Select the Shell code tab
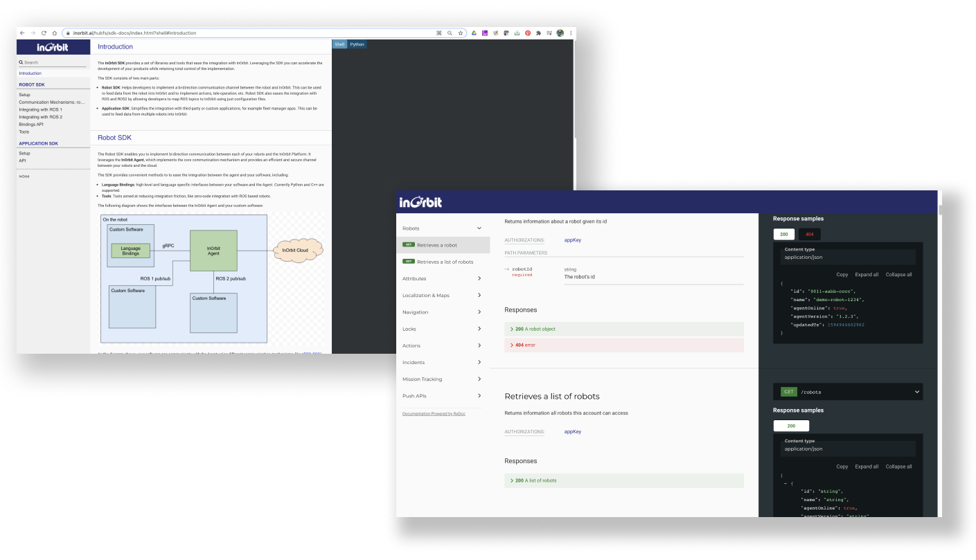976x560 pixels. tap(339, 44)
